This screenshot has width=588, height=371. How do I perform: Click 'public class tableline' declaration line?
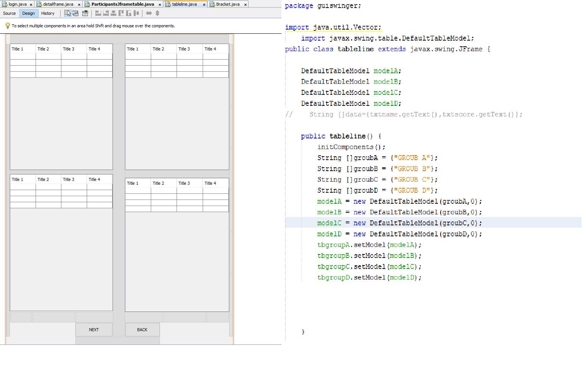pos(388,49)
